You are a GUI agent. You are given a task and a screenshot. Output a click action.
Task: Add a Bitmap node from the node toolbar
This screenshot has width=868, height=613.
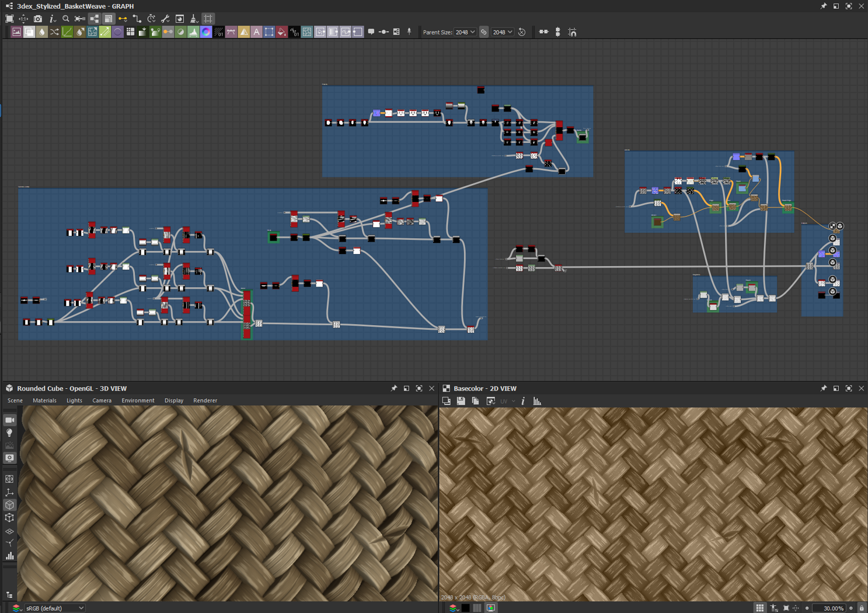(16, 32)
